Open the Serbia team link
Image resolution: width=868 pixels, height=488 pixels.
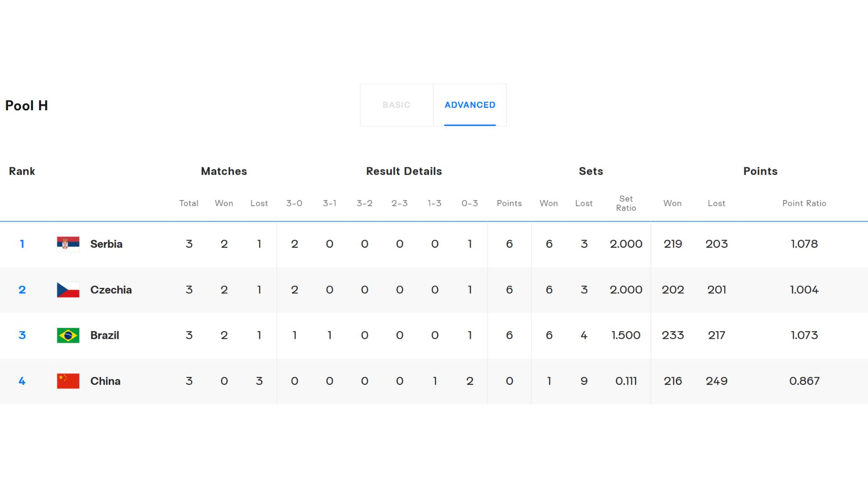106,244
